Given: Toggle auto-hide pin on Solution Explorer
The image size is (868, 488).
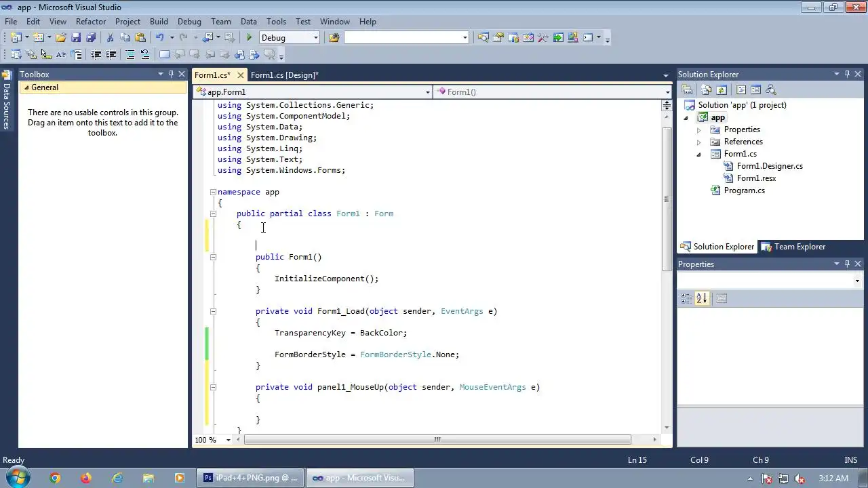Looking at the screenshot, I should (x=847, y=74).
